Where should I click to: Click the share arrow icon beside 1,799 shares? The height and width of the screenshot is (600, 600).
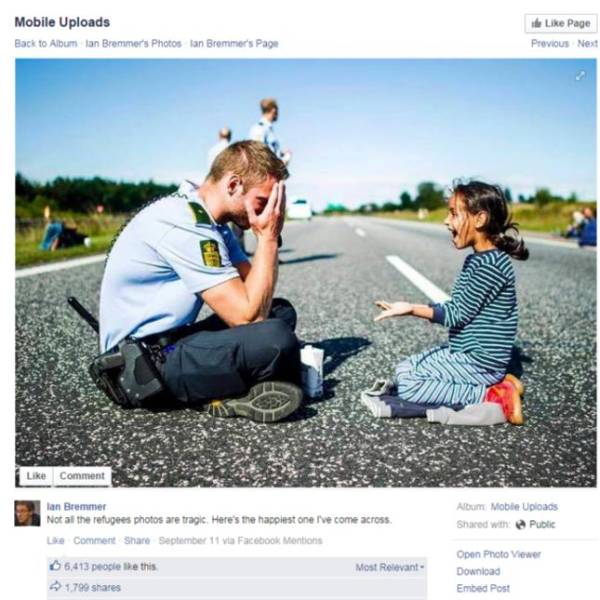pos(55,587)
